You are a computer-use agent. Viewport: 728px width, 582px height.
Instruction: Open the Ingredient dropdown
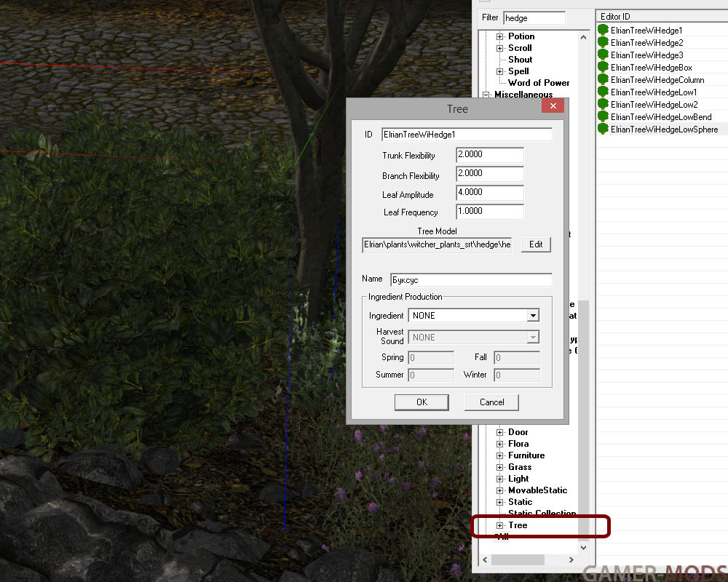pyautogui.click(x=533, y=316)
